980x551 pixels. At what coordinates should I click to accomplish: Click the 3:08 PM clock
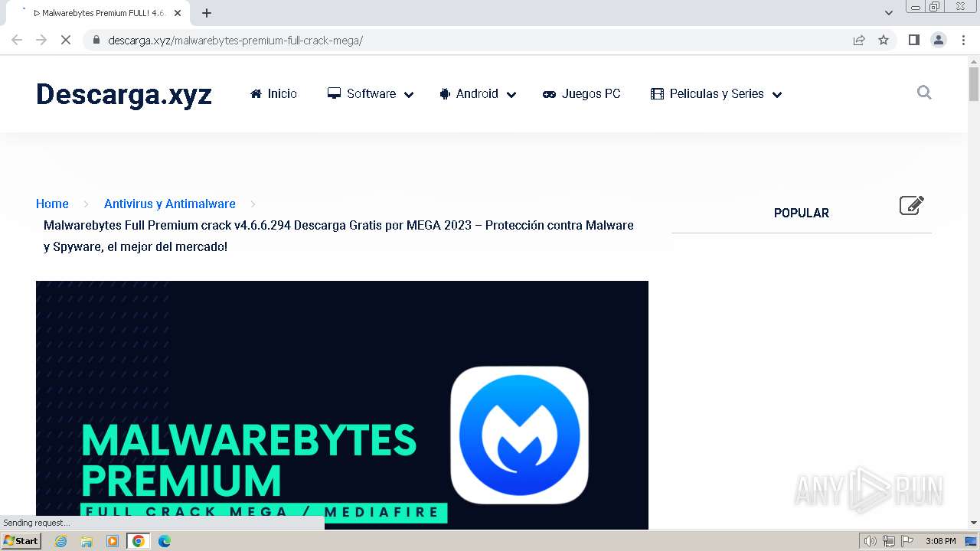(940, 541)
